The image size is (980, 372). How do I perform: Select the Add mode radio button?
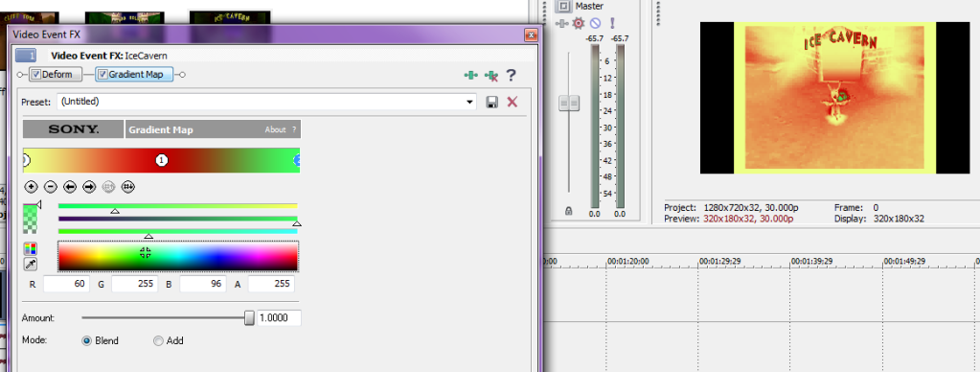(x=158, y=341)
